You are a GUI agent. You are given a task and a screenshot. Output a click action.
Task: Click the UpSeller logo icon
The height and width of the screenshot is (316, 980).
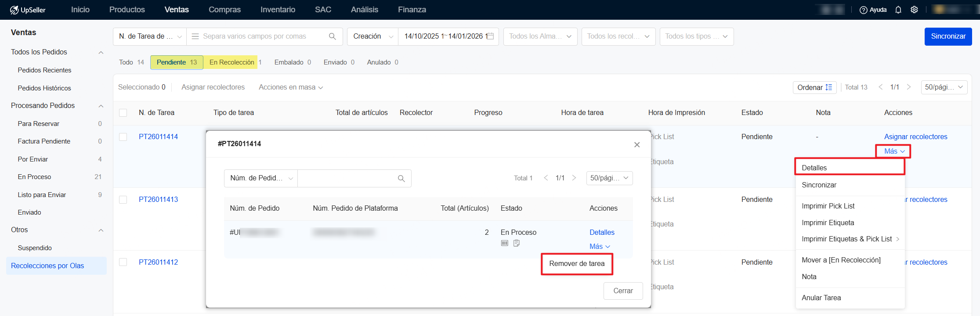click(14, 10)
